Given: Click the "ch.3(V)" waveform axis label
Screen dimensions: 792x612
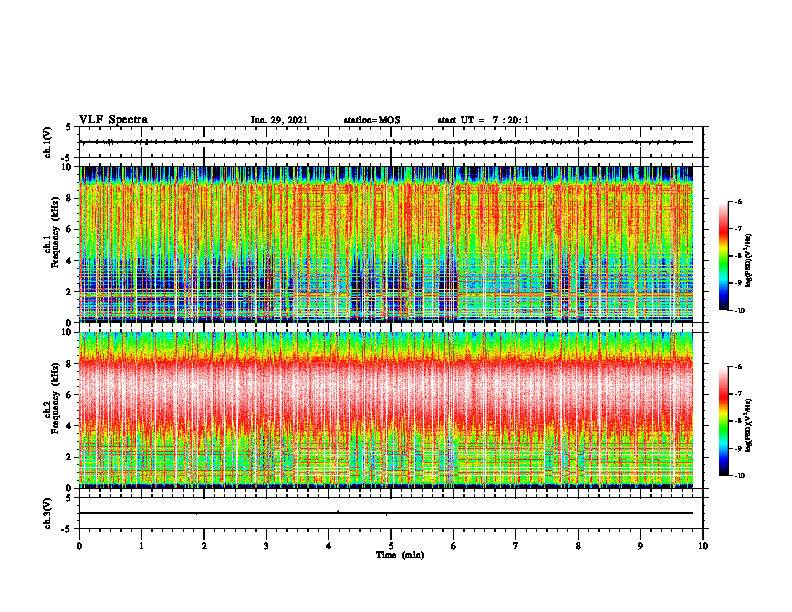Looking at the screenshot, I should coord(48,513).
